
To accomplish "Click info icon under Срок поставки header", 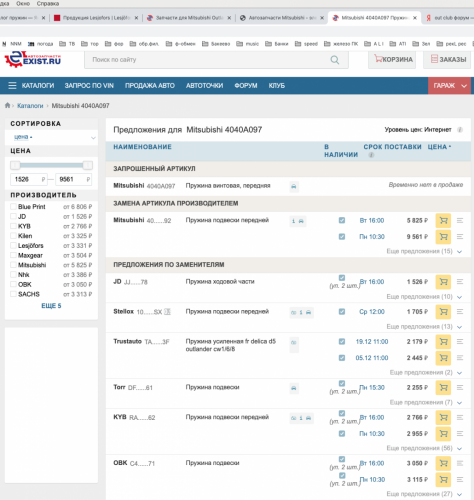I will coord(371,155).
